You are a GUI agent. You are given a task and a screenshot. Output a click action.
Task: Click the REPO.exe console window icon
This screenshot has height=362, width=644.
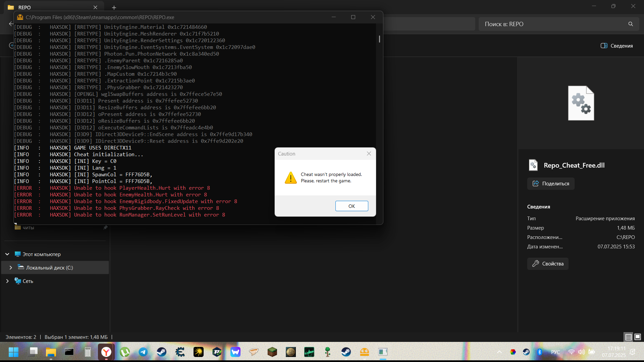tap(20, 17)
